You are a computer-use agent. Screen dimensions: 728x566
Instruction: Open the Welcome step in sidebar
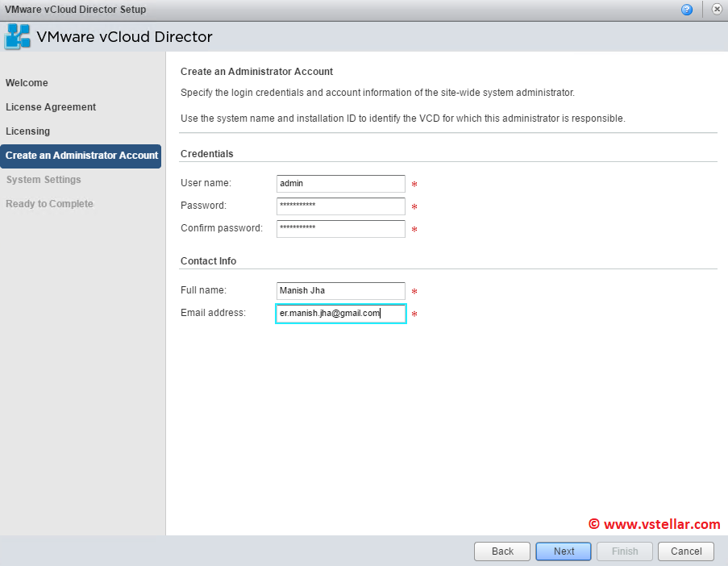pyautogui.click(x=27, y=83)
